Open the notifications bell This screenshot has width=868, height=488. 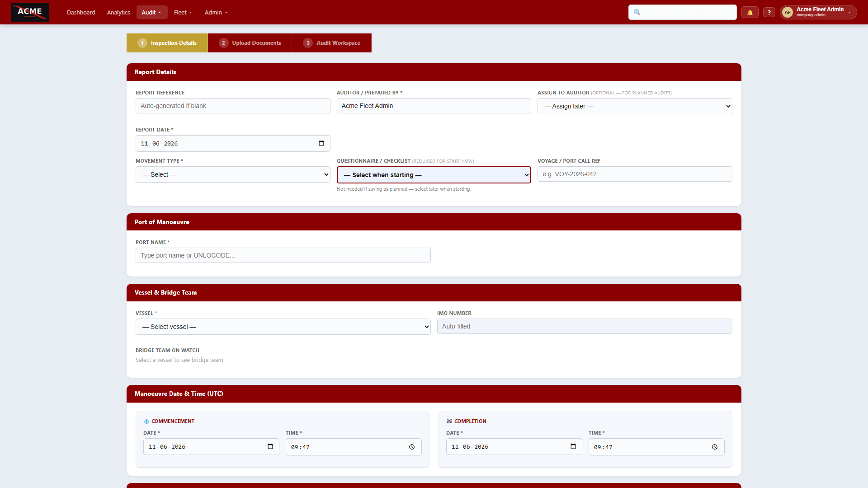[750, 12]
